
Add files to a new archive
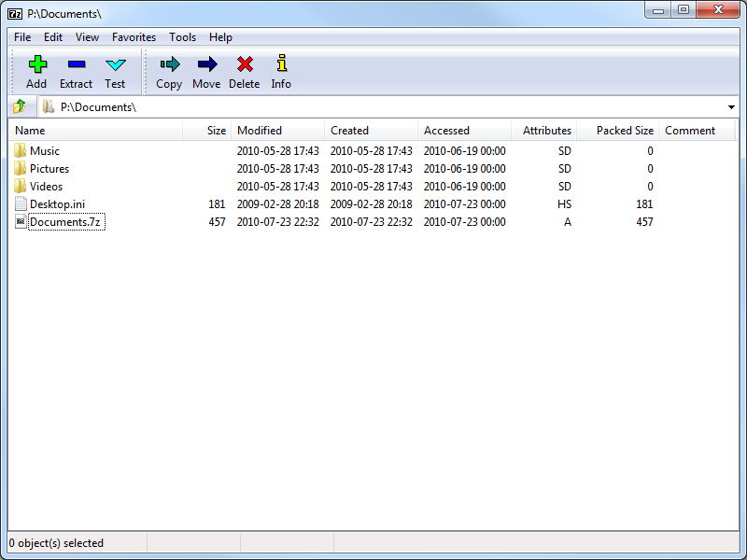[35, 70]
